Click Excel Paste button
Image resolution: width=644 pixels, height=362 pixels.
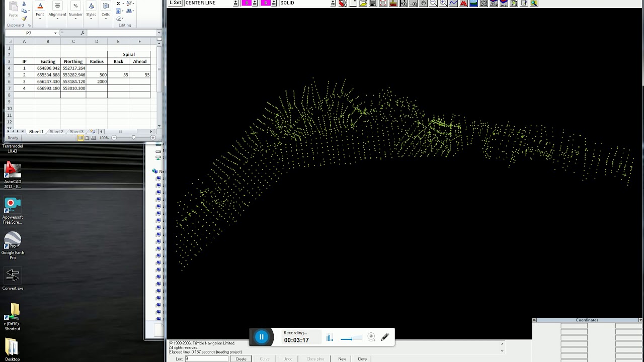[x=13, y=10]
